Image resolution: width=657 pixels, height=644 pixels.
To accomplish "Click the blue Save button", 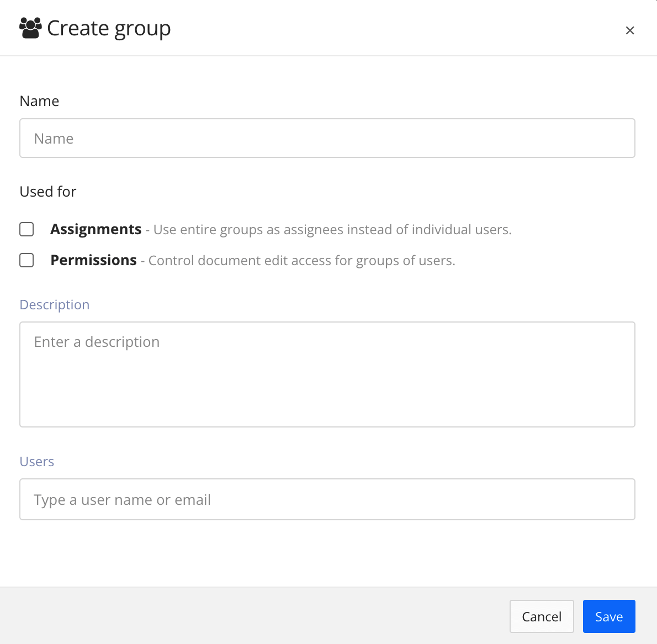I will pyautogui.click(x=609, y=616).
